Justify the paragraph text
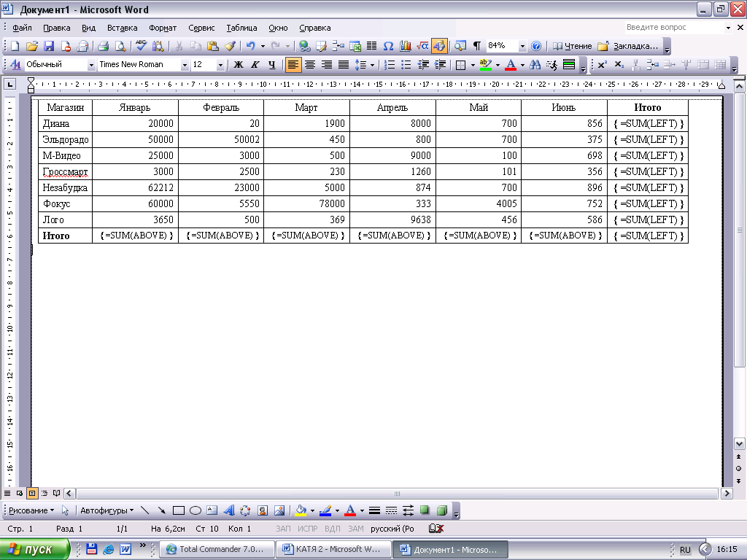The image size is (747, 560). point(343,65)
